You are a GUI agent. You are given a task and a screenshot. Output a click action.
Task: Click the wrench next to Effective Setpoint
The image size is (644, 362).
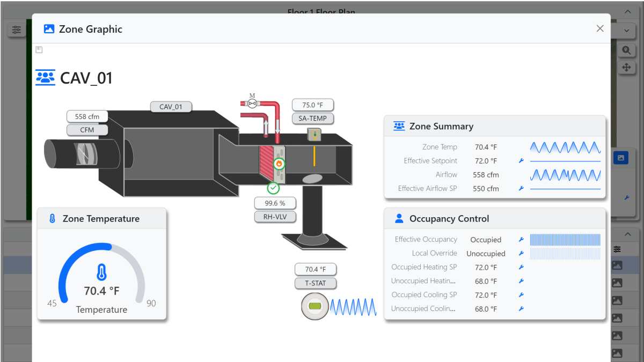point(521,161)
